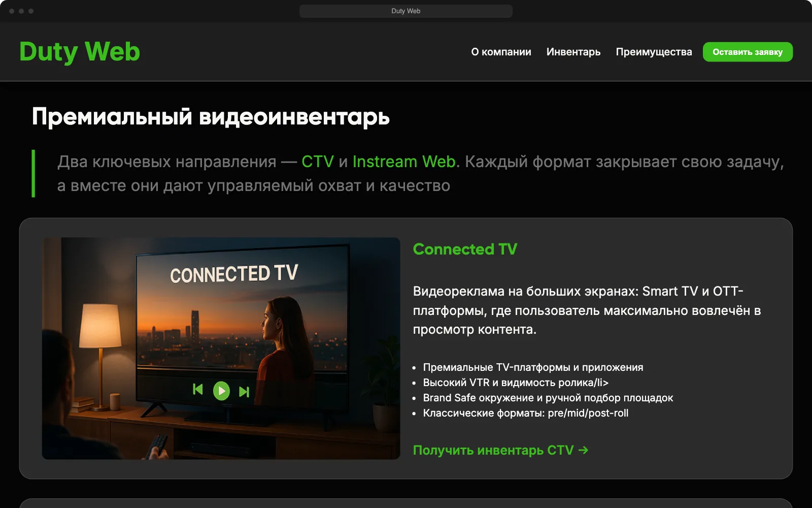Click the Премиальные TV-платформы и приложения bullet
This screenshot has height=508, width=812.
pyautogui.click(x=533, y=367)
